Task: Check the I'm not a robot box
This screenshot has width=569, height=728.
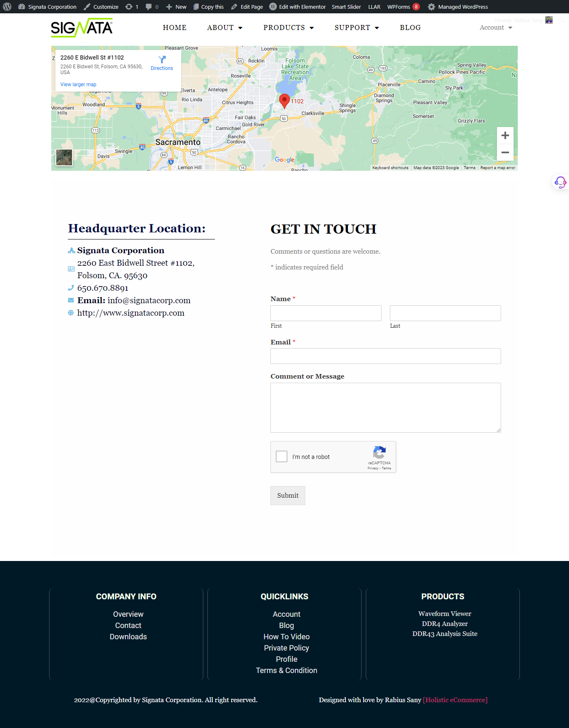Action: [x=282, y=456]
